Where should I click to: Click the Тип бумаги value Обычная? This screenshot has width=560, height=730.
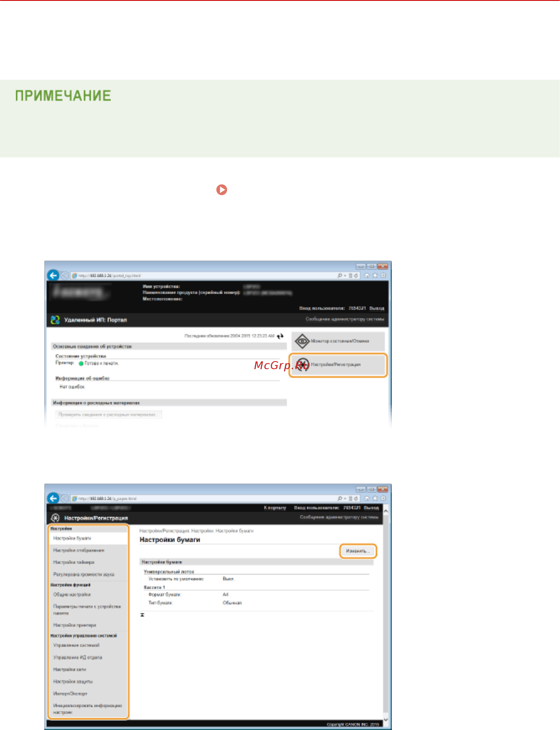(232, 602)
